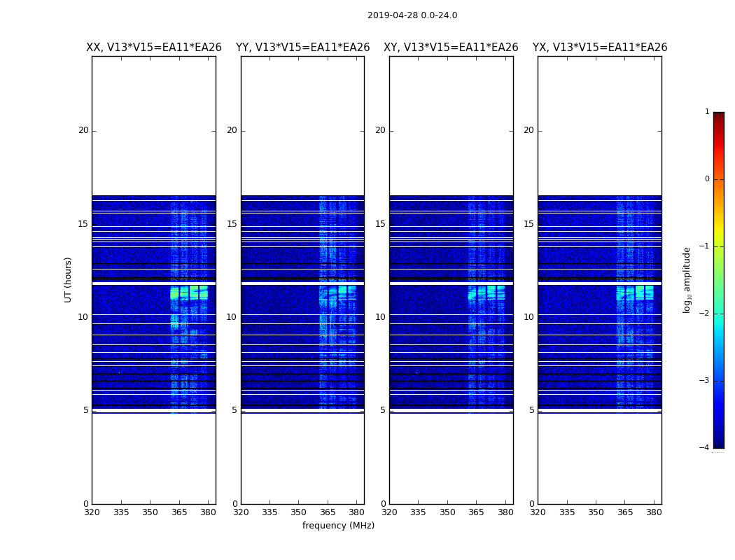Image resolution: width=735 pixels, height=560 pixels.
Task: Click the "0" hour tick of XX panel
Action: pos(86,504)
